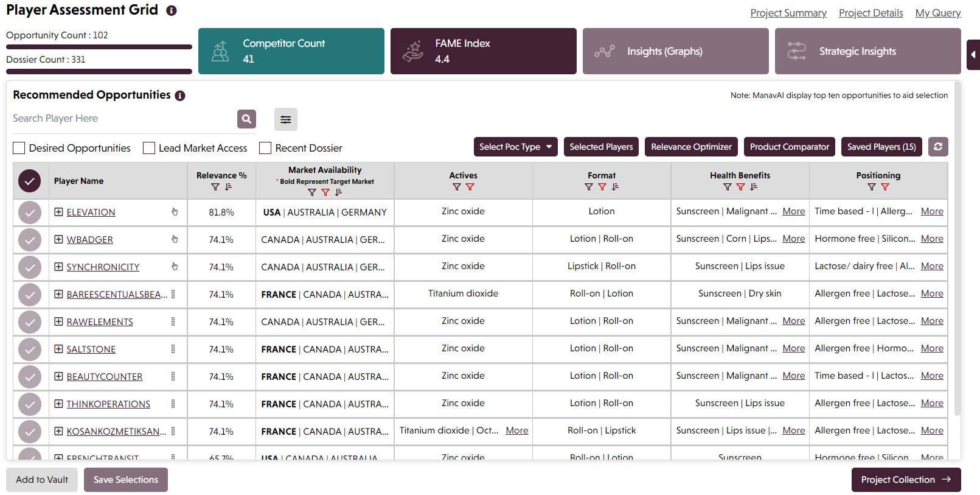This screenshot has width=980, height=495.
Task: Click the table vertical scrollbar
Action: tap(957, 250)
